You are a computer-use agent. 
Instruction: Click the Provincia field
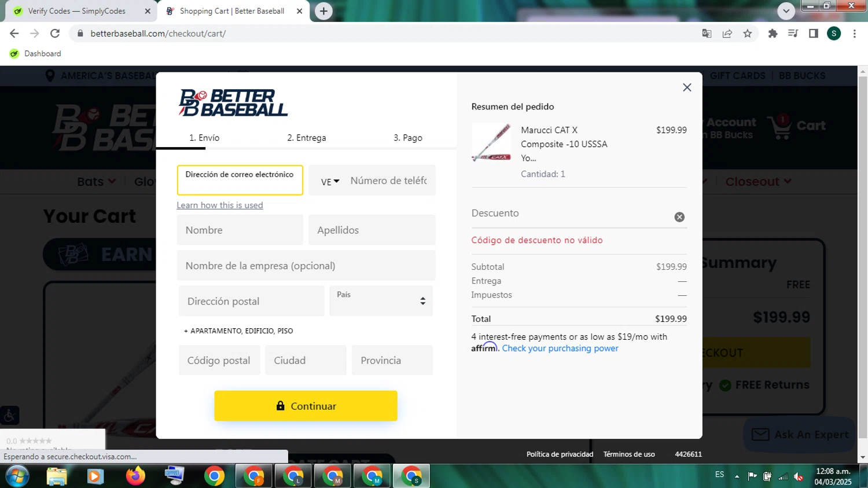(392, 360)
